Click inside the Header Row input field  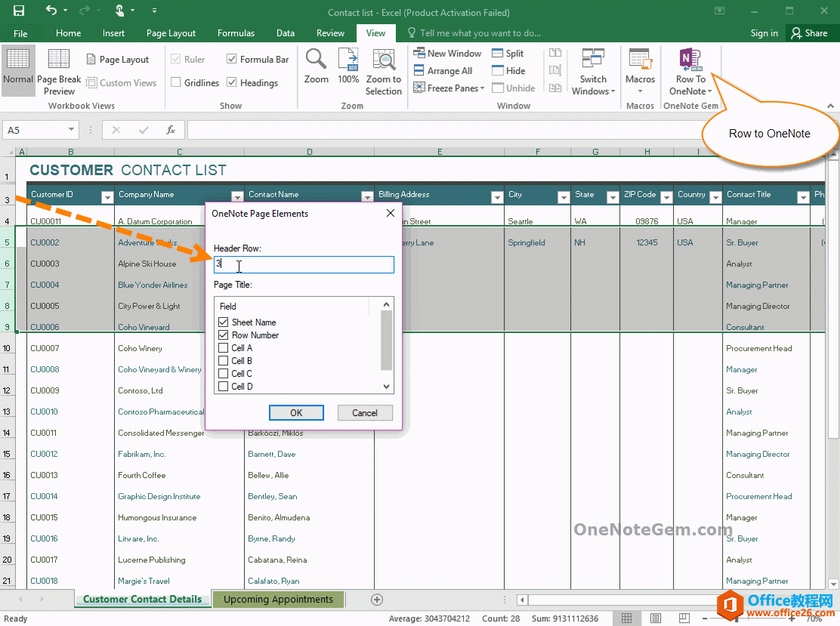tap(304, 264)
